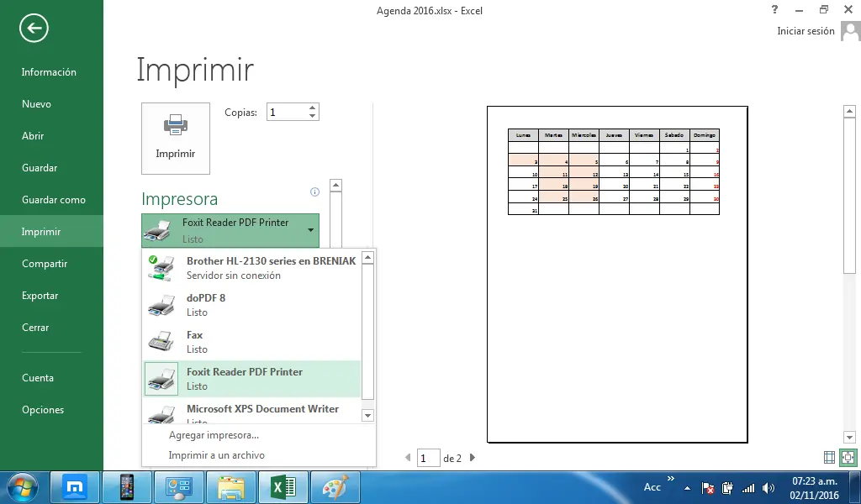Image resolution: width=861 pixels, height=504 pixels.
Task: Click the preview scrollbar down arrow
Action: (x=849, y=437)
